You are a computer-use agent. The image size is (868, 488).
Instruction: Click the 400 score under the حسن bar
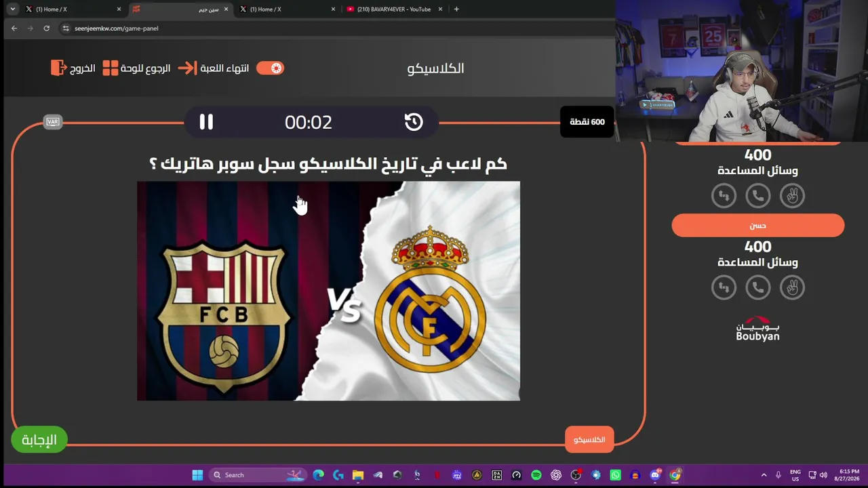pos(758,247)
